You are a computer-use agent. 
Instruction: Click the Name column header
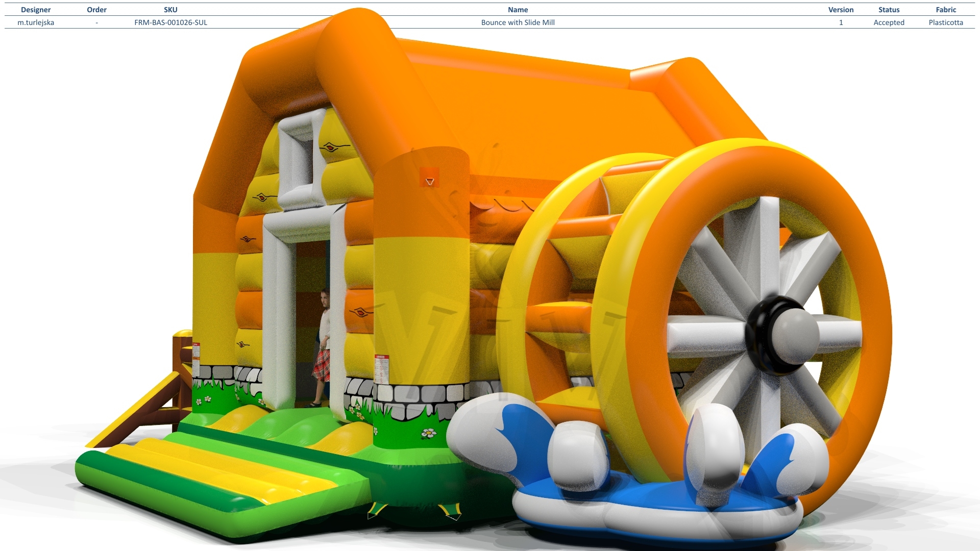518,10
